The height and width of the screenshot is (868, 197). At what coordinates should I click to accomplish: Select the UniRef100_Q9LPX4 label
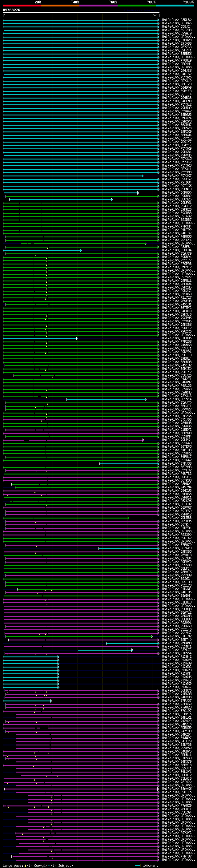[176, 440]
